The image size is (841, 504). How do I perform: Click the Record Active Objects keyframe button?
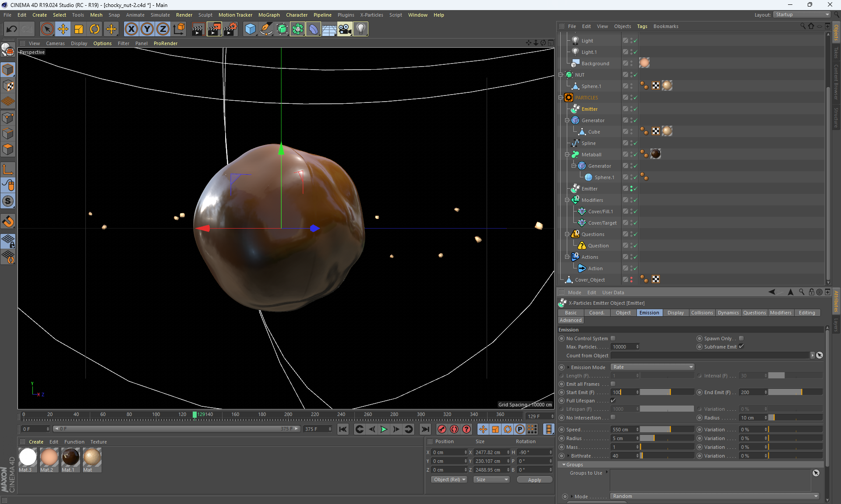pyautogui.click(x=442, y=429)
